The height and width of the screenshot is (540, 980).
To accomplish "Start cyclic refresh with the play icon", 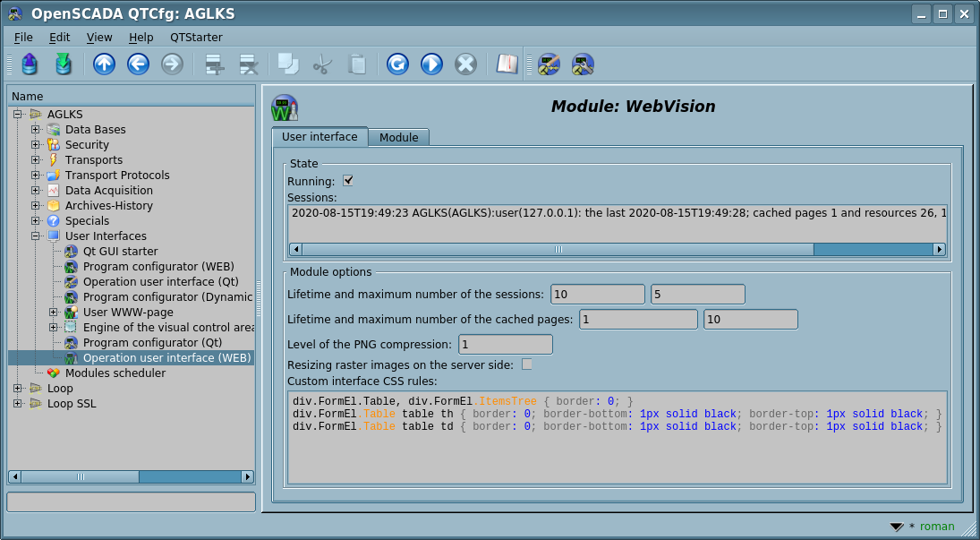I will coord(431,64).
